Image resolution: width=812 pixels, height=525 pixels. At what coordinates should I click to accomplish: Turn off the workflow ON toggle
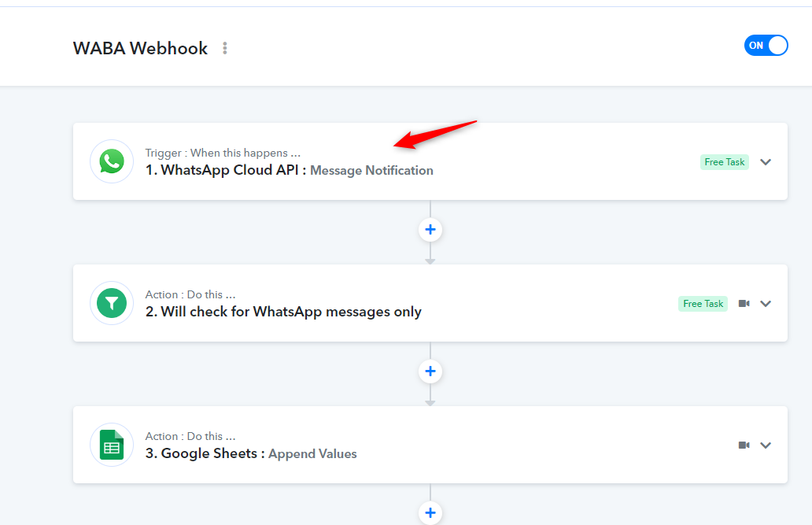coord(766,45)
